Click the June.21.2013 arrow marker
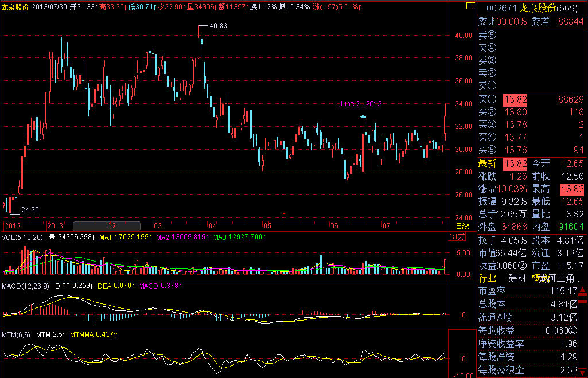Screen dimensions: 588x378 [363, 117]
